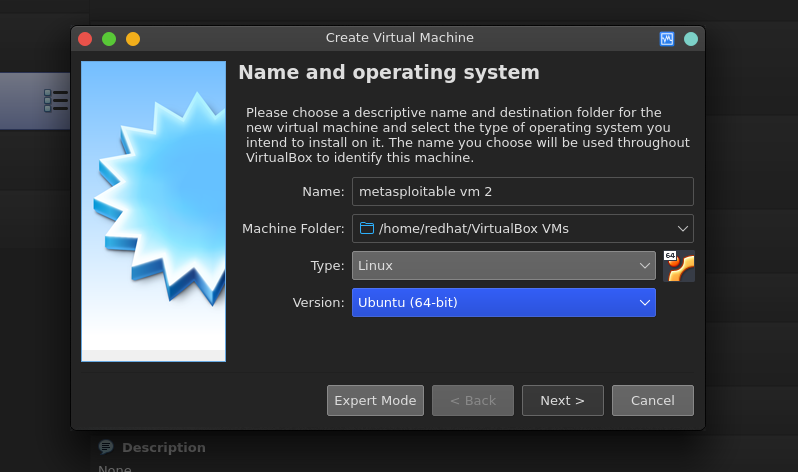Switch to Expert Mode
Image resolution: width=798 pixels, height=472 pixels.
[x=375, y=401]
